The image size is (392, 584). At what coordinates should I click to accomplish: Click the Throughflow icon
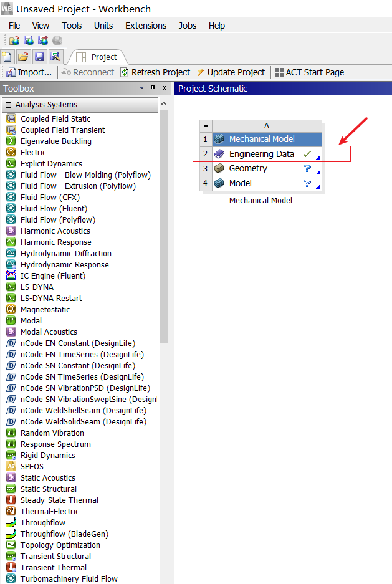(x=11, y=522)
